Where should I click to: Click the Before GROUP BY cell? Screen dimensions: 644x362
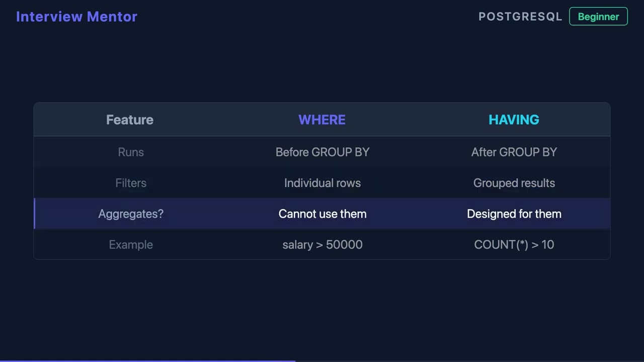click(323, 152)
